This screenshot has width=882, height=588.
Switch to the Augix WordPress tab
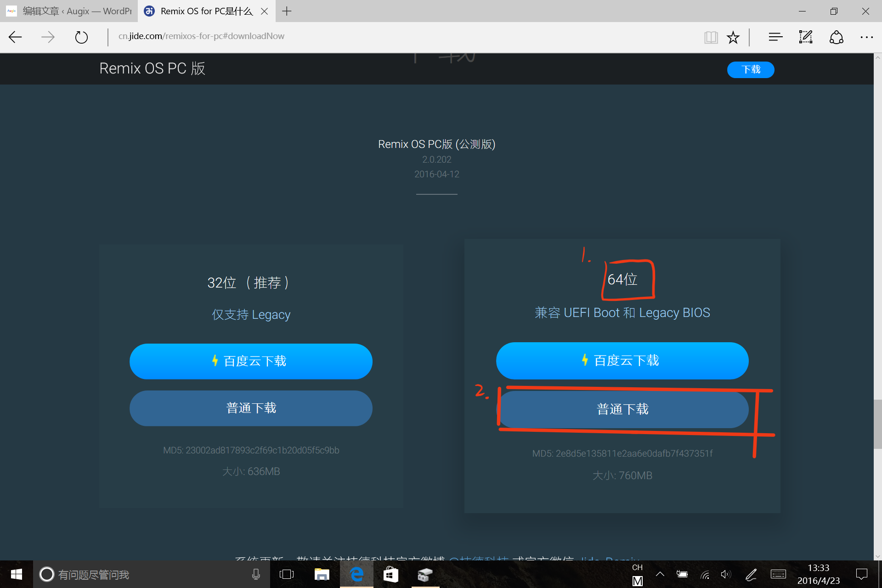pos(69,11)
